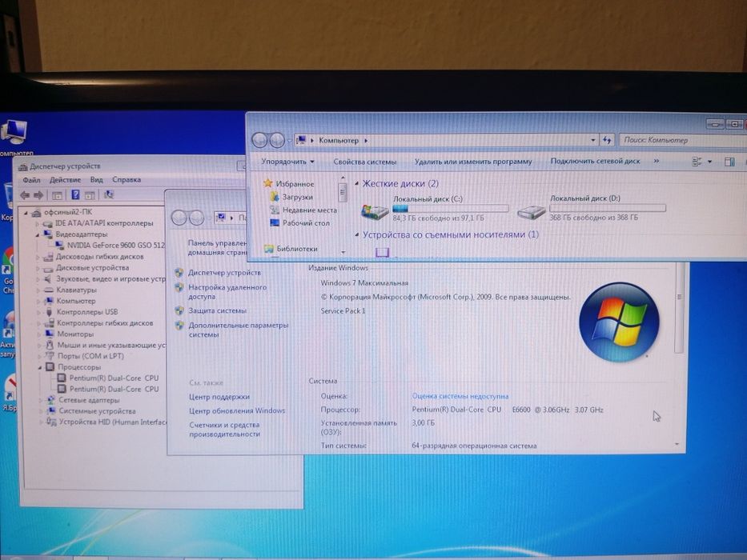This screenshot has height=560, width=747.
Task: Change view icon in Explorer toolbar
Action: coord(697,162)
